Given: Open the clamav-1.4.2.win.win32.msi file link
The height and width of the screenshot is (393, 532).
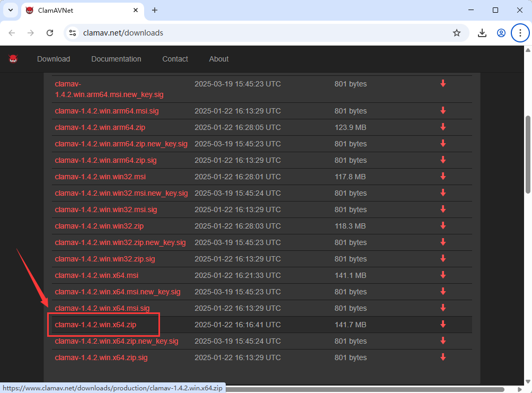Looking at the screenshot, I should pos(101,177).
